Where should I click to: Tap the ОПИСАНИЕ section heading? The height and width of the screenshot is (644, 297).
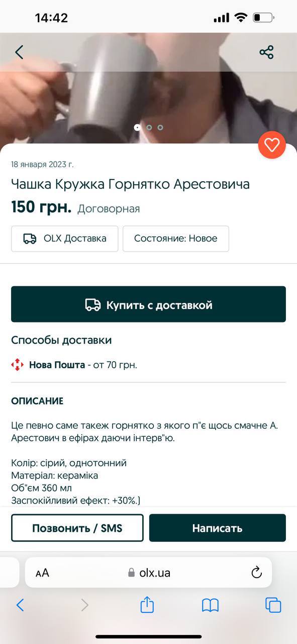(37, 401)
